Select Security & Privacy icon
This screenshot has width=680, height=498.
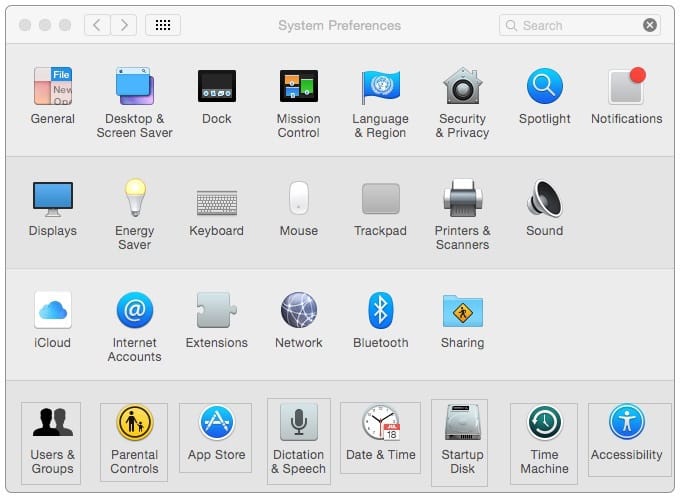pos(462,87)
